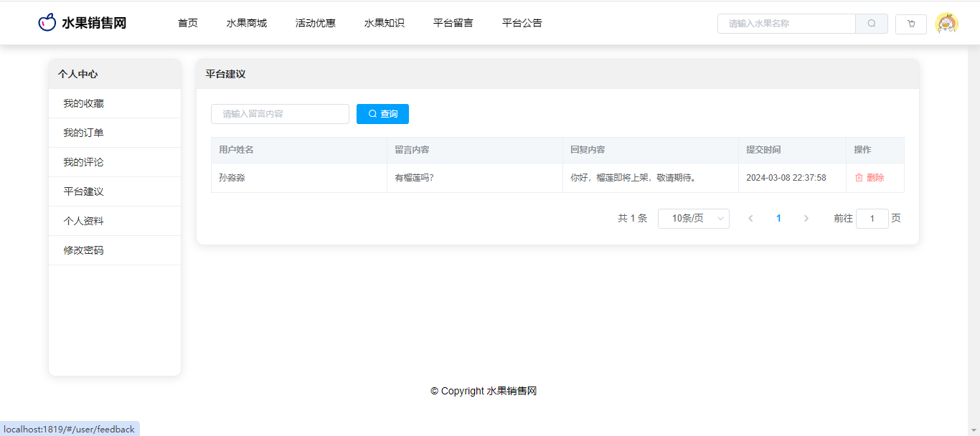Click the user avatar picture
Viewport: 980px width, 436px height.
pyautogui.click(x=946, y=24)
